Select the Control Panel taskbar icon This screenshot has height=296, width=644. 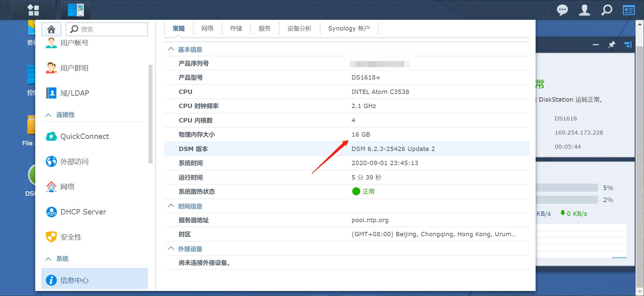[76, 10]
